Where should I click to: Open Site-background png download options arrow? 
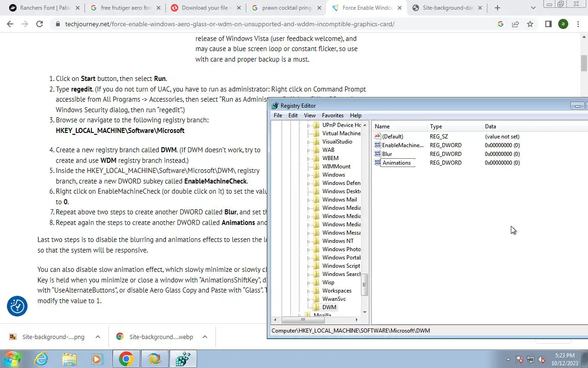tap(97, 337)
